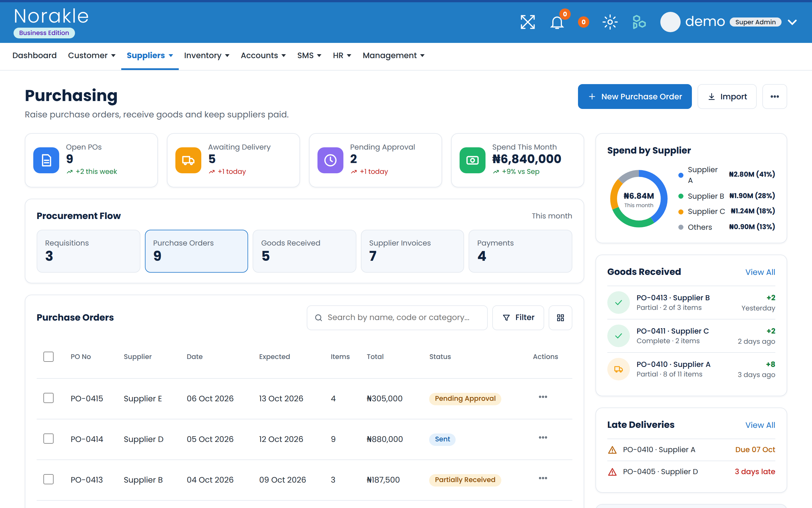The width and height of the screenshot is (812, 508).
Task: Open notifications bell icon
Action: click(x=557, y=22)
